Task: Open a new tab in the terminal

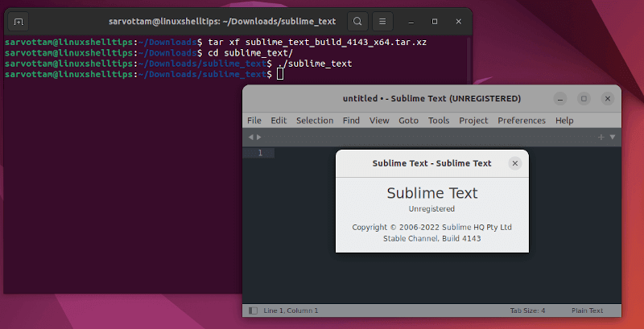Action: click(x=19, y=20)
